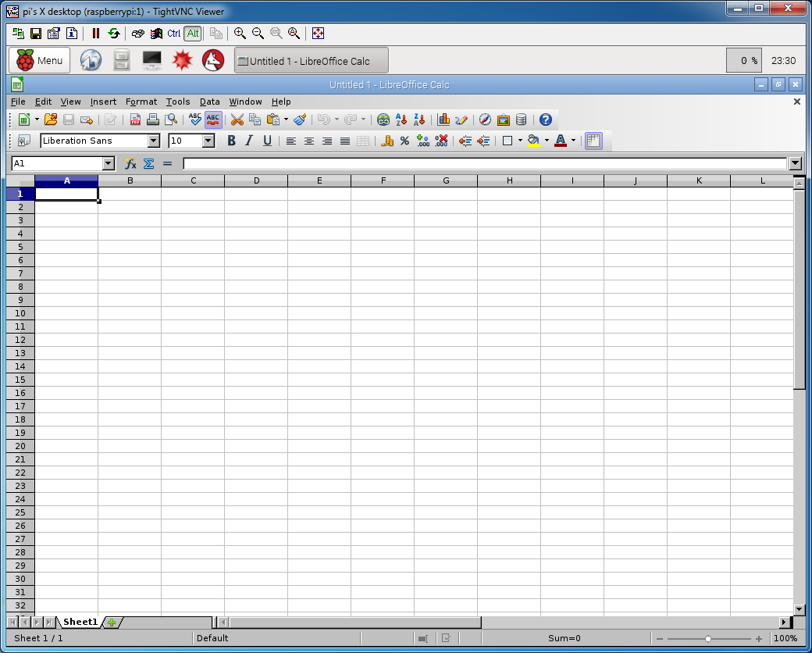Sort descending Z to A
Image resolution: width=812 pixels, height=653 pixels.
pos(419,120)
